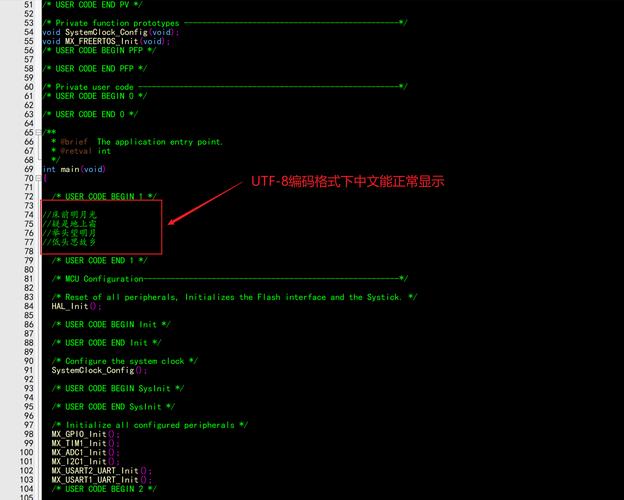Collapse the doc comment fold at line 65

click(38, 132)
